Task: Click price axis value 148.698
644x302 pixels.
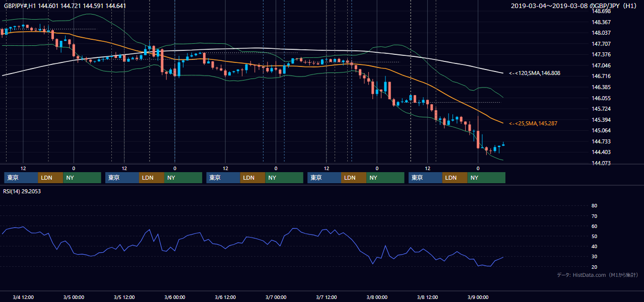Action: pos(601,11)
